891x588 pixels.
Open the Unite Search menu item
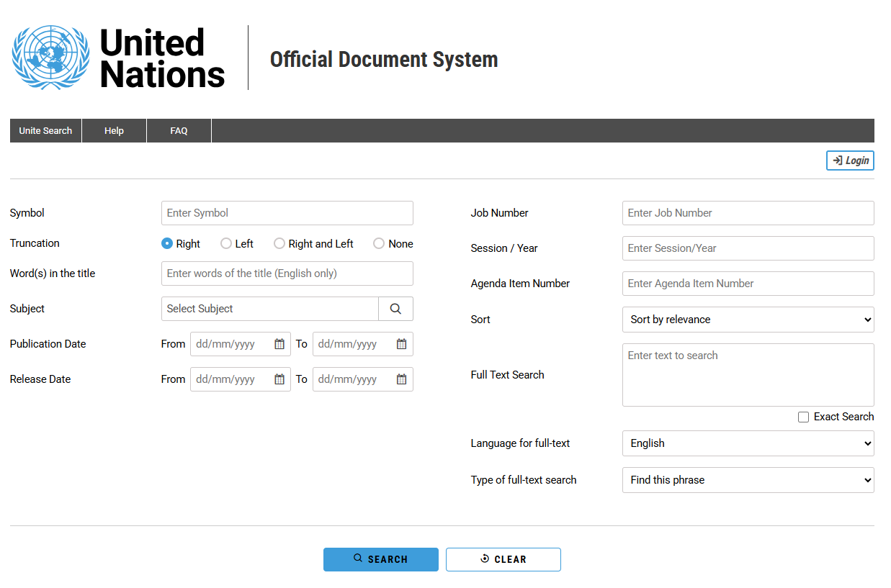(x=45, y=131)
